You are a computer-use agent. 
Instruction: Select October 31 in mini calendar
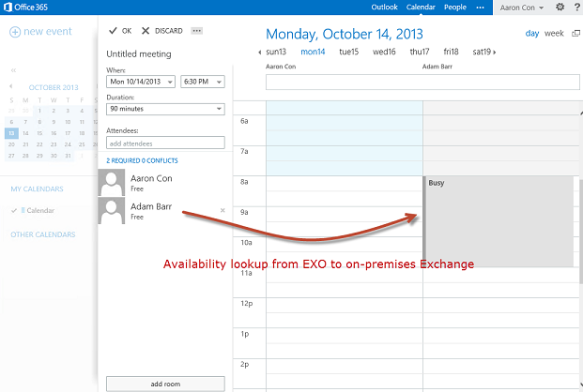tap(68, 156)
